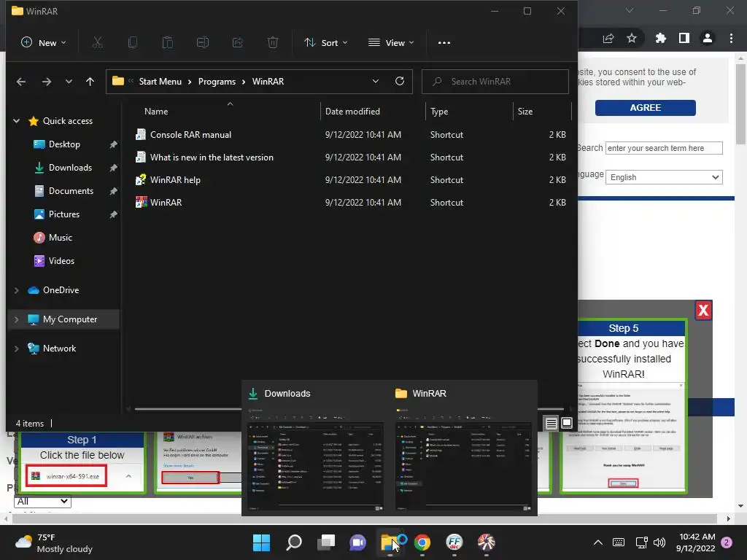The height and width of the screenshot is (560, 747).
Task: Show hidden system tray icons chevron
Action: click(x=598, y=542)
